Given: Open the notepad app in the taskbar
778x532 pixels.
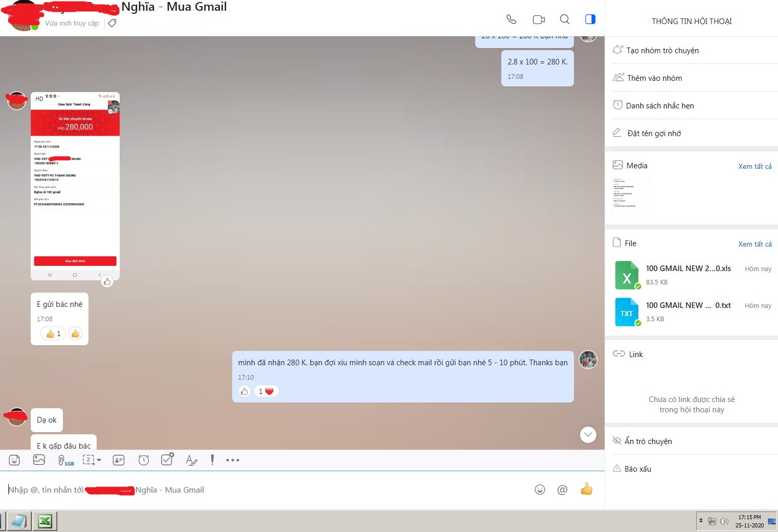Looking at the screenshot, I should [x=19, y=521].
